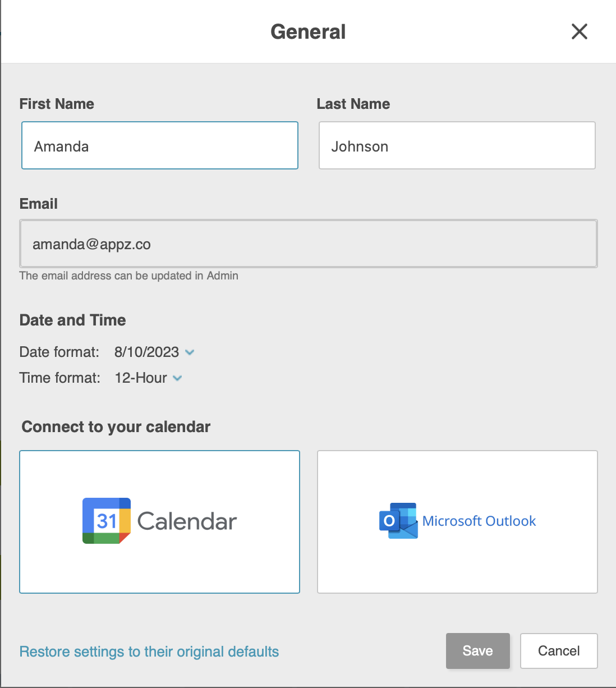Cancel the settings changes
Viewport: 616px width, 688px height.
point(559,651)
